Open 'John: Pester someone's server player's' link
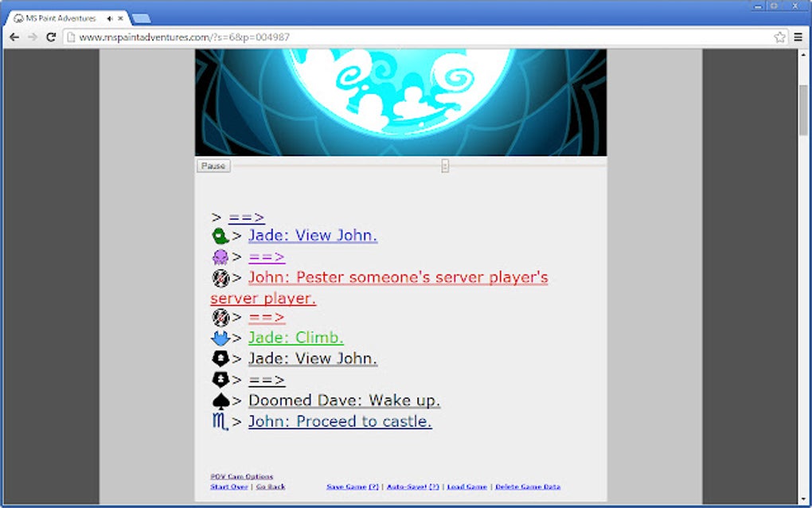 (x=398, y=278)
